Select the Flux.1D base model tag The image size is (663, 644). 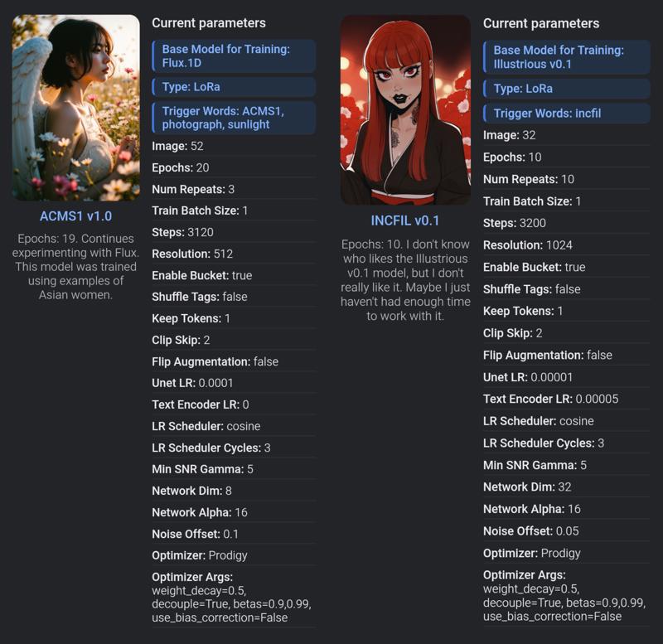click(x=234, y=56)
